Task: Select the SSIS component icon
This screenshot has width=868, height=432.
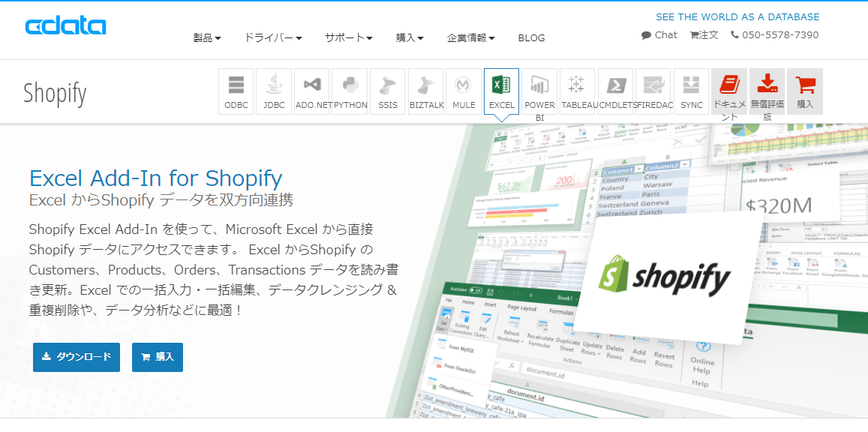Action: [387, 91]
